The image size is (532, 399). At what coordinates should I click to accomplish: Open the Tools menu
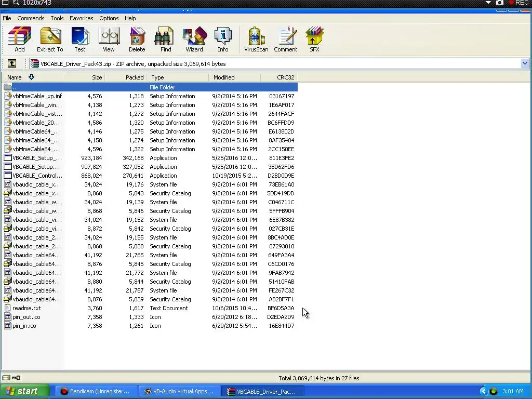point(57,18)
